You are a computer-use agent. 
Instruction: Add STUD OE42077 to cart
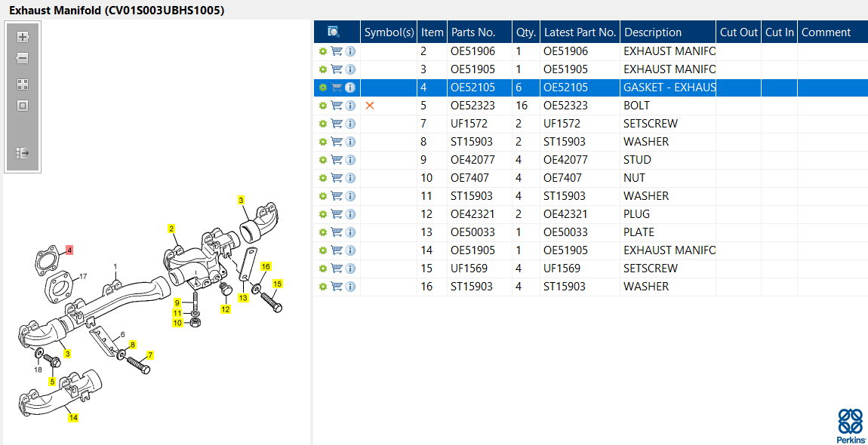pos(337,160)
